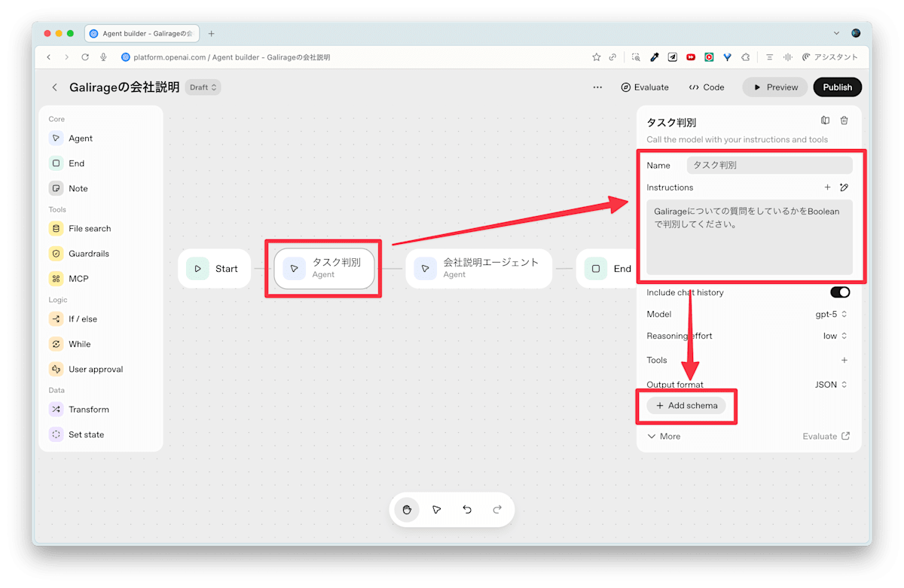Toggle Include chat history switch
The image size is (904, 588).
[x=840, y=292]
